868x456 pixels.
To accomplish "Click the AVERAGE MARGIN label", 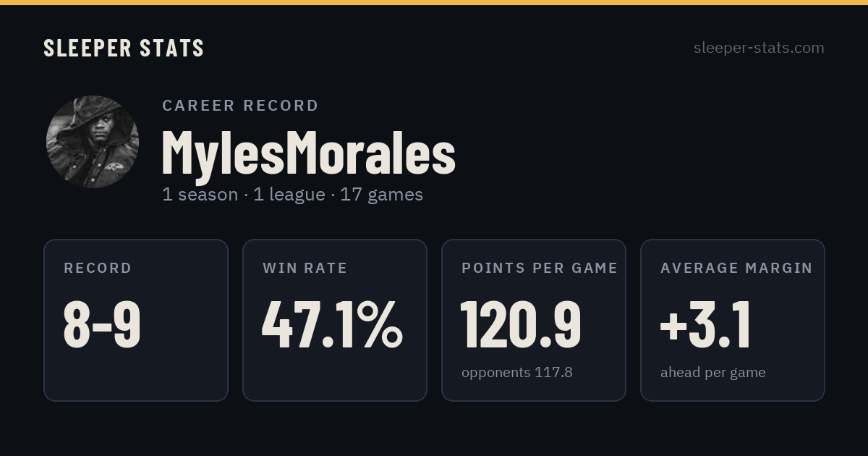I will tap(736, 269).
